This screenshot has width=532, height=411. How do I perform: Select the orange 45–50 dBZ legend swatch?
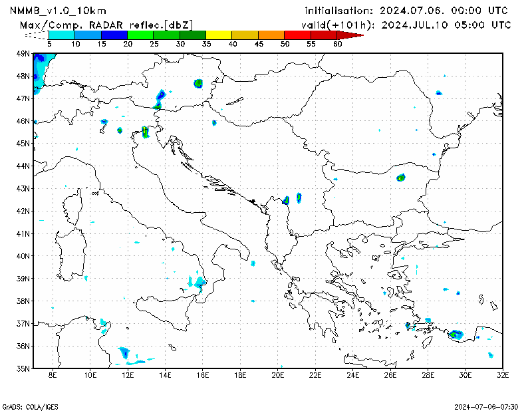coord(271,35)
